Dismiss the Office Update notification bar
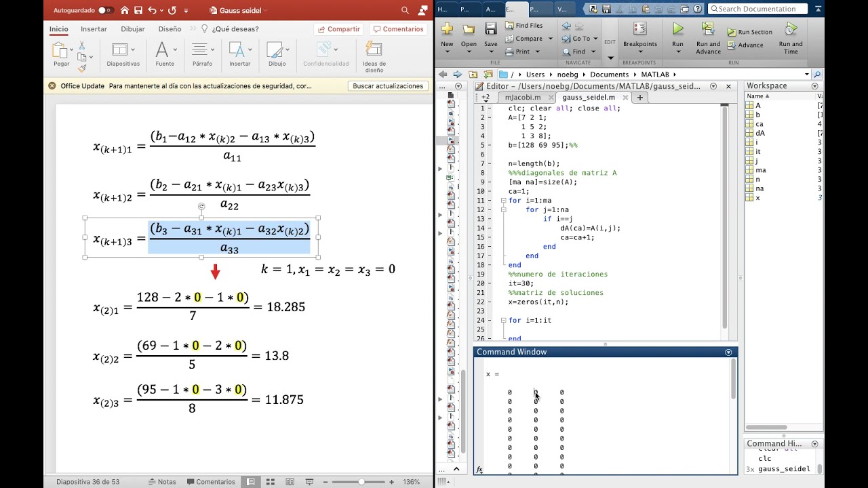 tap(52, 86)
